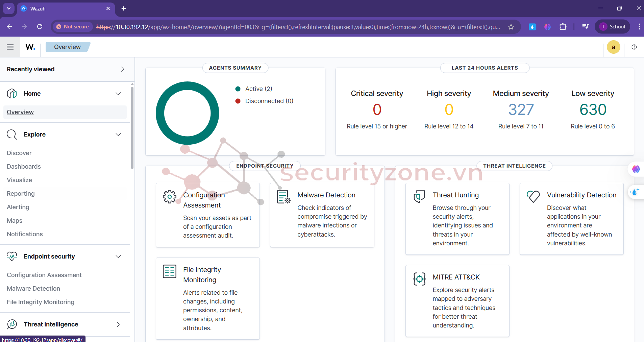Click the Medium severity count 327
This screenshot has height=342, width=644.
[x=521, y=109]
